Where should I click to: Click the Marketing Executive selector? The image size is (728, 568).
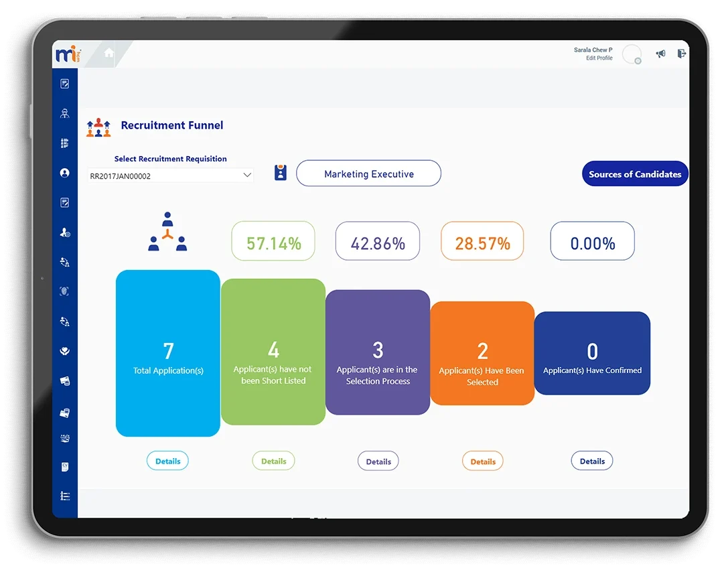pos(368,173)
